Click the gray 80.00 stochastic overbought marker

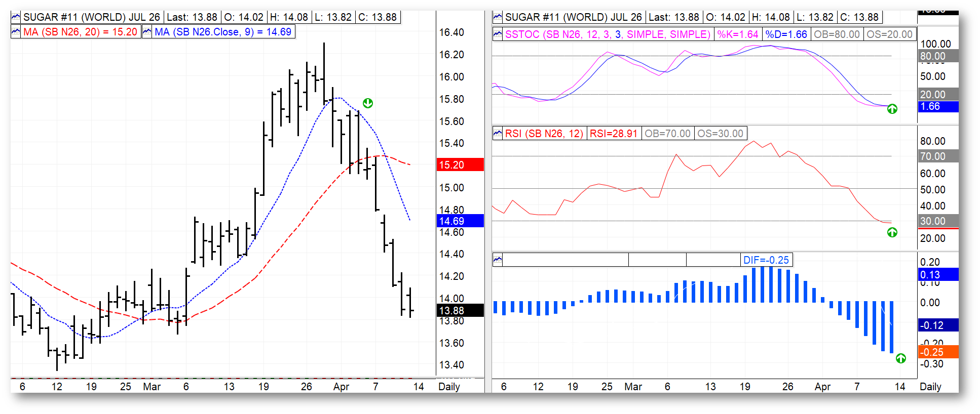tap(938, 56)
